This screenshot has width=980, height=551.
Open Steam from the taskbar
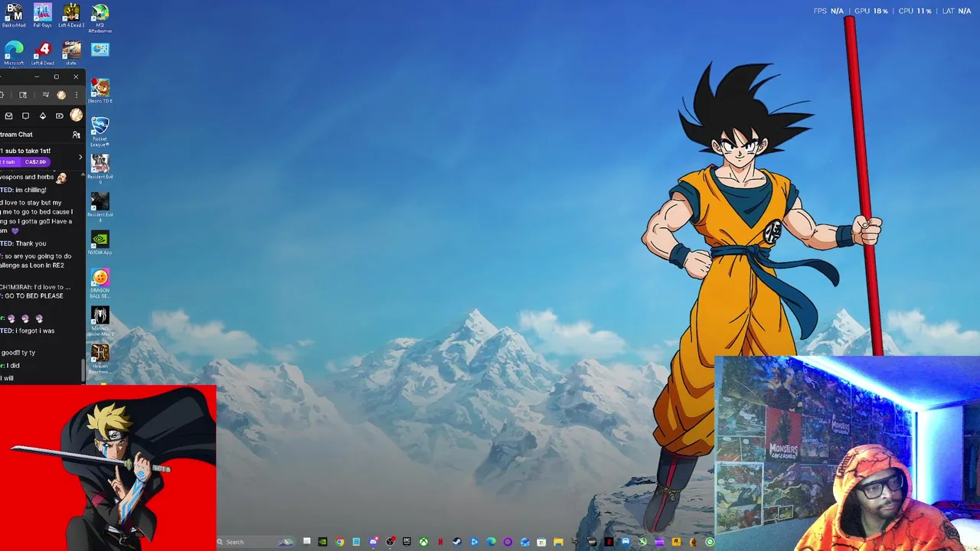(457, 542)
